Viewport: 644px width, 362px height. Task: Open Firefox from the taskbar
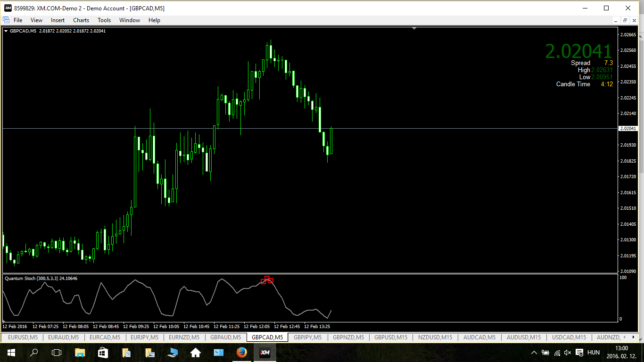(242, 353)
